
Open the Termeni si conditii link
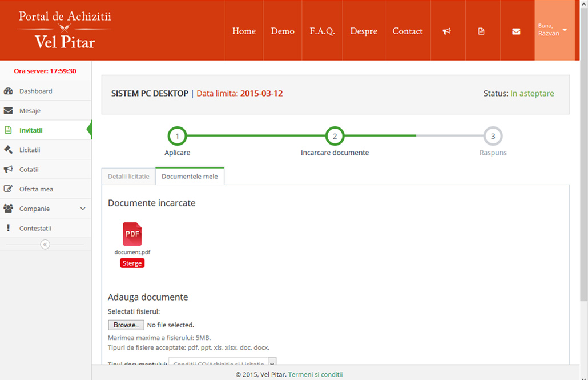point(315,374)
